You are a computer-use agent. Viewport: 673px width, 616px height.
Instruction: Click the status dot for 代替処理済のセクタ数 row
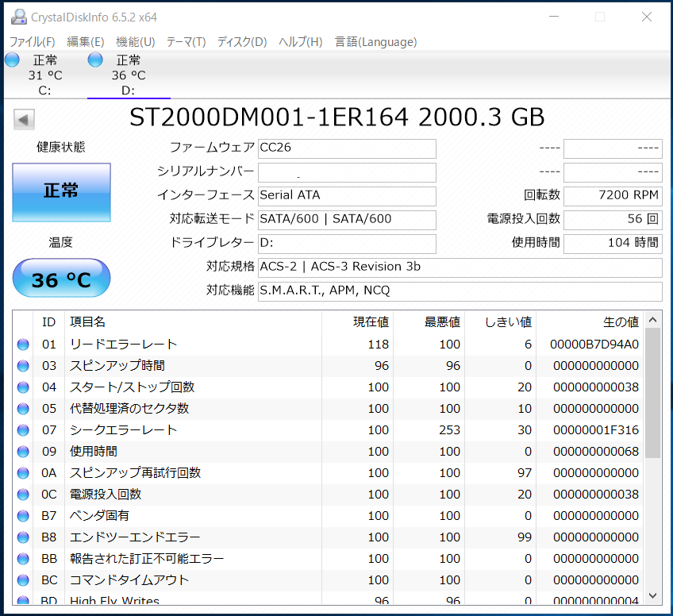pyautogui.click(x=23, y=409)
